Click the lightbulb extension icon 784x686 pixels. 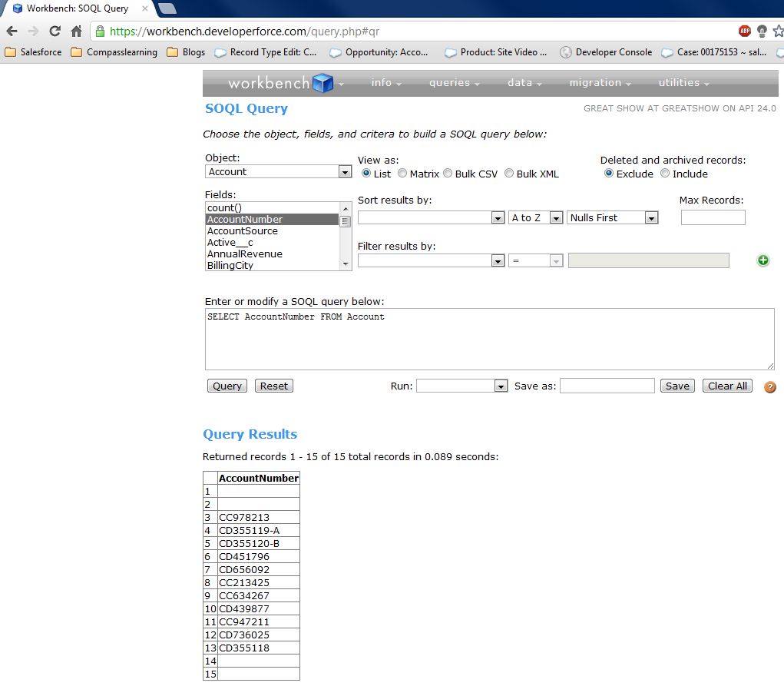pyautogui.click(x=761, y=30)
